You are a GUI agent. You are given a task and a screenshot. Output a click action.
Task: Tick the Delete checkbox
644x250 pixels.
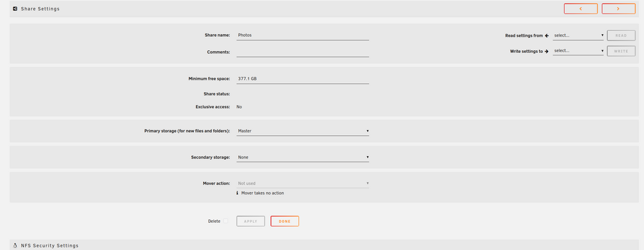225,221
